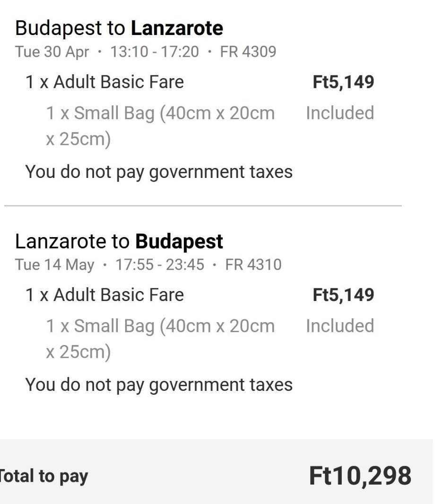The height and width of the screenshot is (504, 435).
Task: Click the Budapest to Lanzarote heading
Action: point(119,28)
